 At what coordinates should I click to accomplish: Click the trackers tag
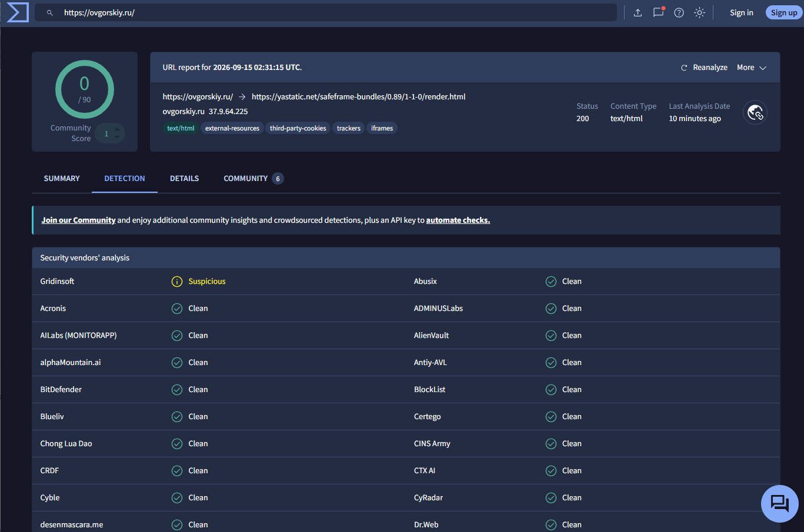[349, 128]
